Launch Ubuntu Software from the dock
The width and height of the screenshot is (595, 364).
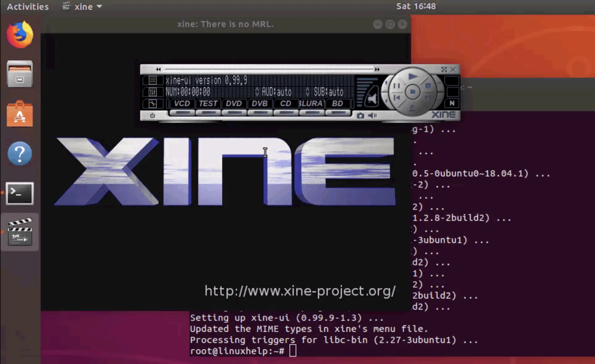20,114
